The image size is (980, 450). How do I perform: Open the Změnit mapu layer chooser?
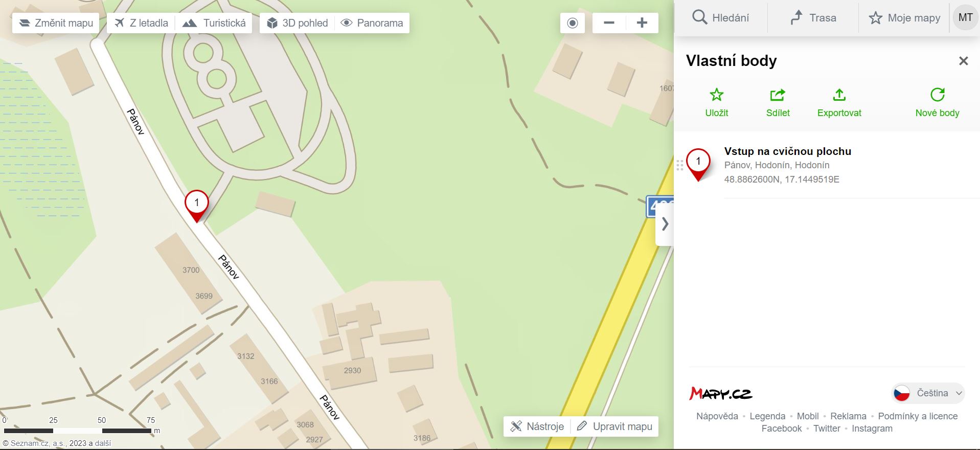coord(56,23)
